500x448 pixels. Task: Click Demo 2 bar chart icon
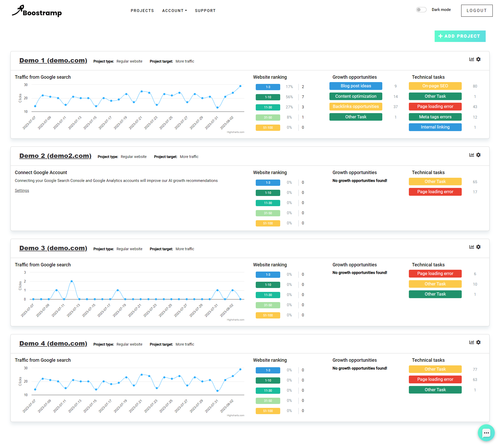click(x=471, y=155)
